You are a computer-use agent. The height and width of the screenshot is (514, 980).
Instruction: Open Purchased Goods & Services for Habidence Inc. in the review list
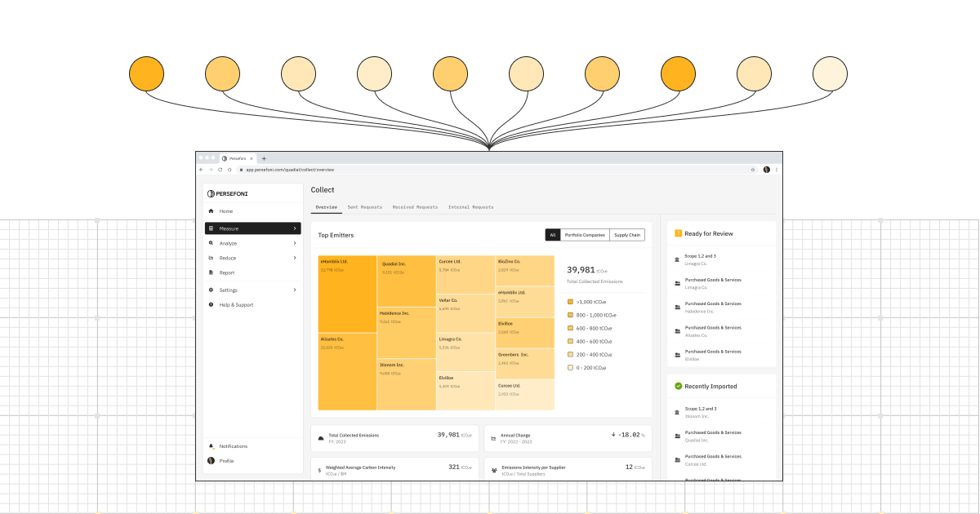click(721, 307)
